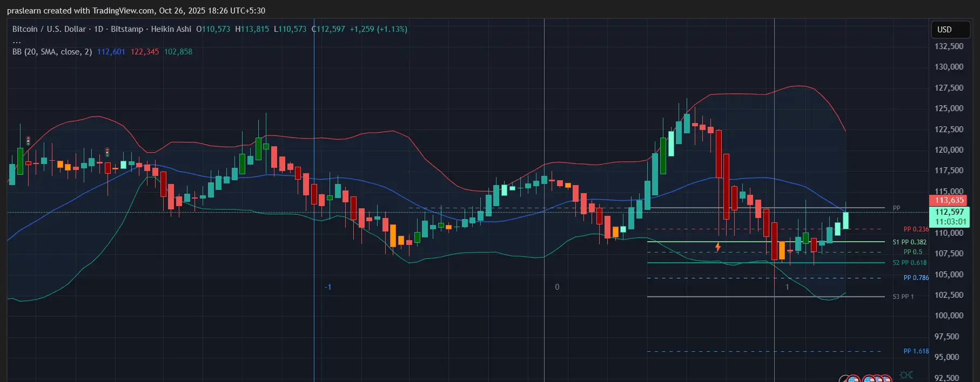Click the S1 PP 0.382 pivot label
Viewport: 980px width, 382px height.
(x=909, y=242)
